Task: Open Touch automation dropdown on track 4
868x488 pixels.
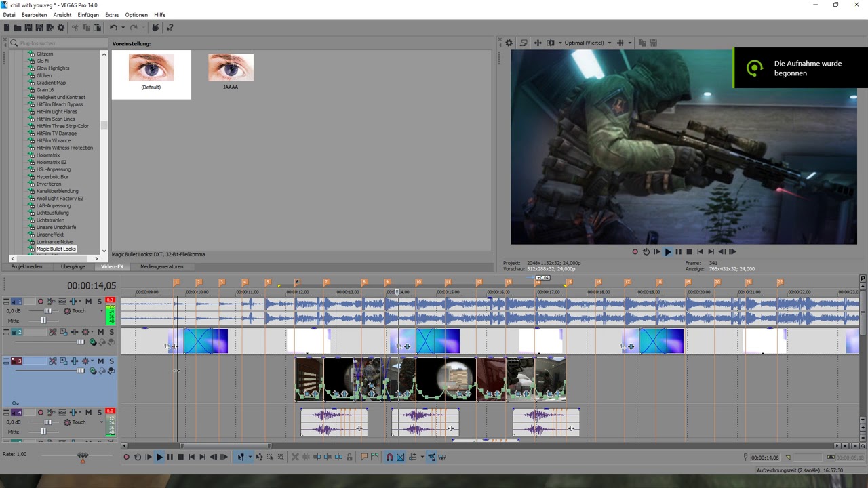Action: 102,422
